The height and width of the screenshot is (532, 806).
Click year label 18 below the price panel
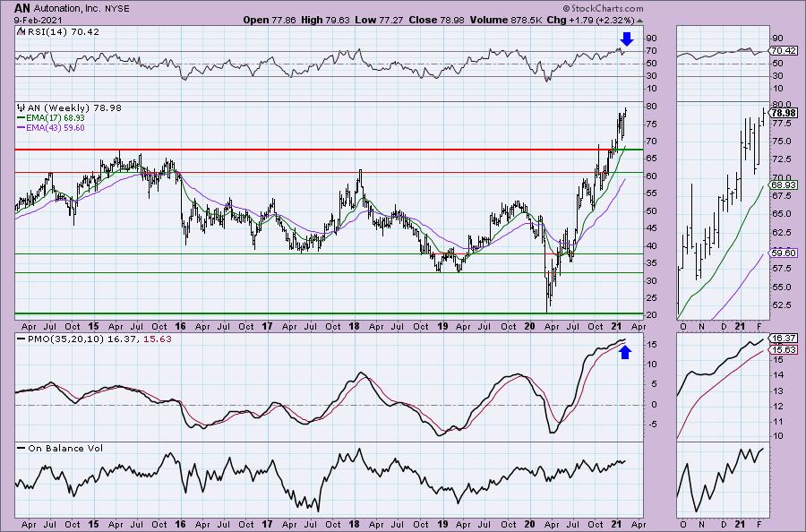[354, 326]
